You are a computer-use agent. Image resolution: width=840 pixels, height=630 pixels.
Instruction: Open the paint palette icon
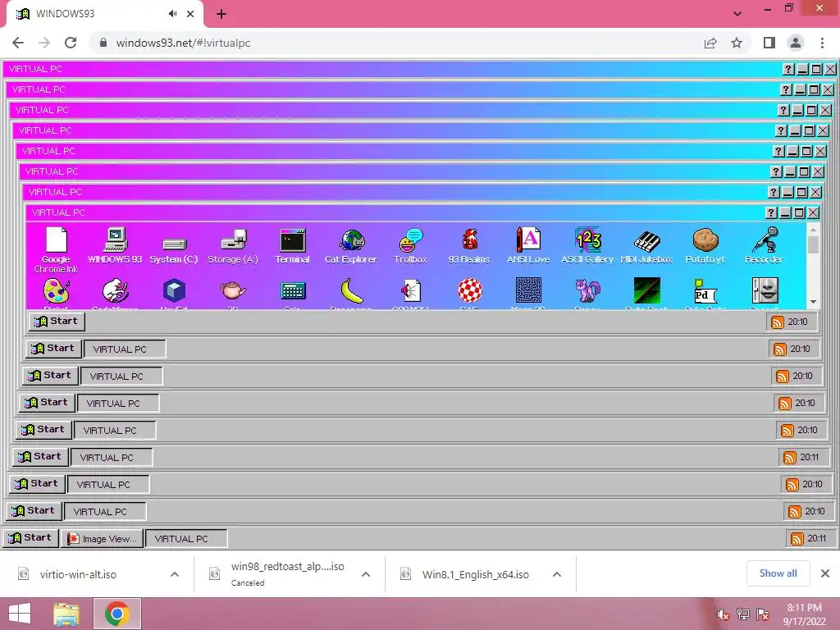57,291
